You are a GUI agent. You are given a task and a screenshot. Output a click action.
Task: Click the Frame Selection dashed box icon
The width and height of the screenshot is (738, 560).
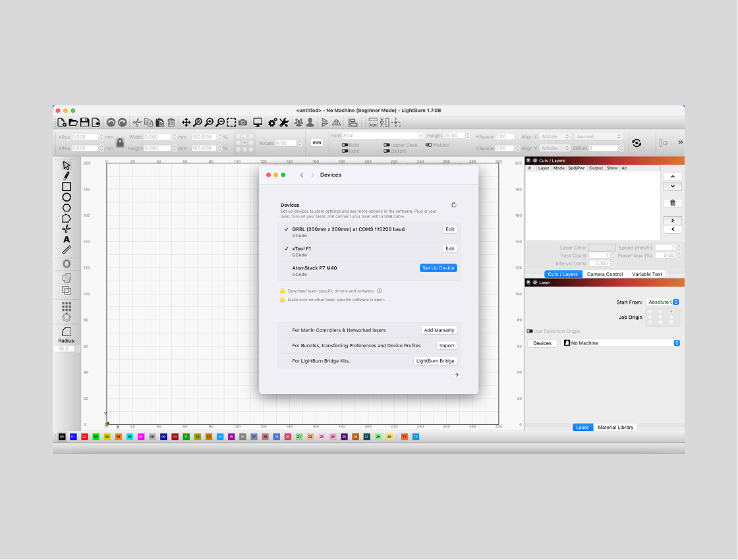click(x=231, y=123)
